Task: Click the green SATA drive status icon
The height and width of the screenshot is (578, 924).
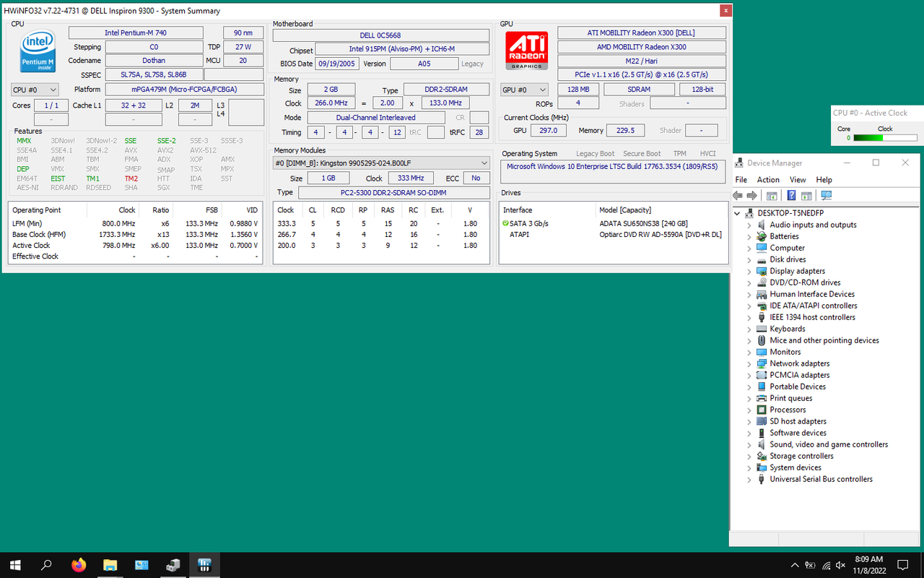Action: click(505, 223)
